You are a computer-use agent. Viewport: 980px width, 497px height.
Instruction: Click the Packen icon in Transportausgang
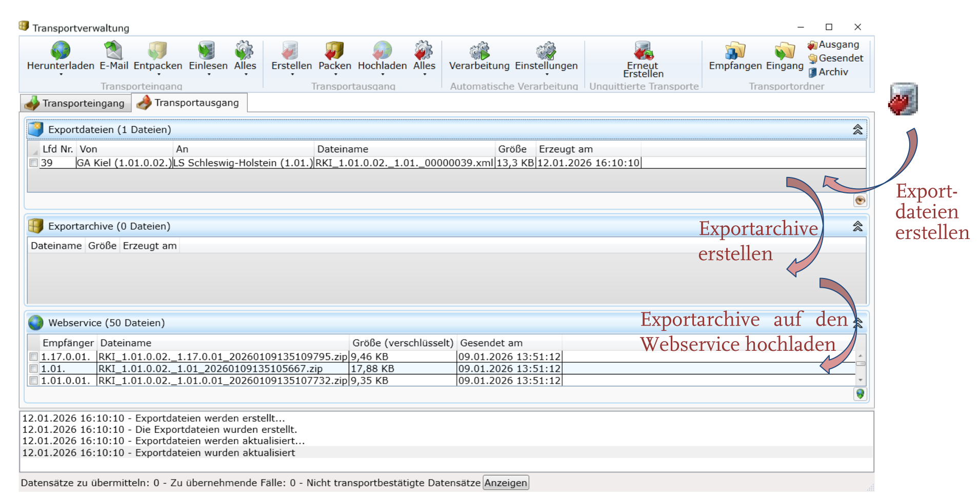tap(334, 51)
